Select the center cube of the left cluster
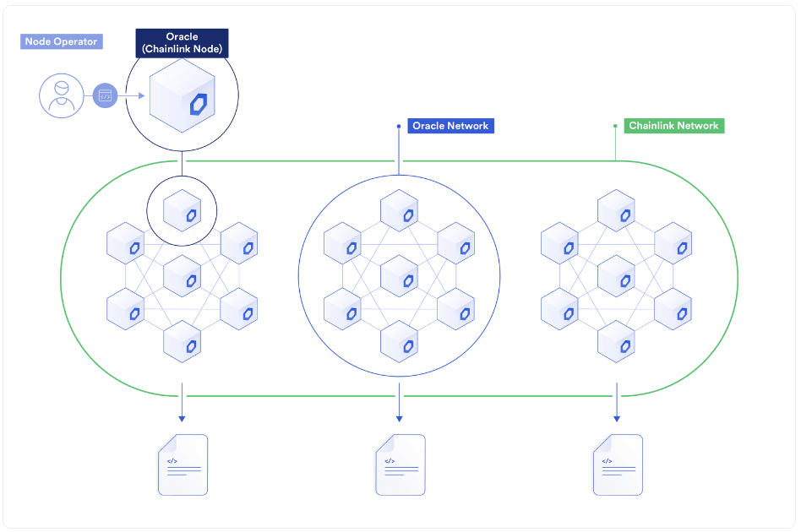This screenshot has width=801, height=532. [x=182, y=276]
